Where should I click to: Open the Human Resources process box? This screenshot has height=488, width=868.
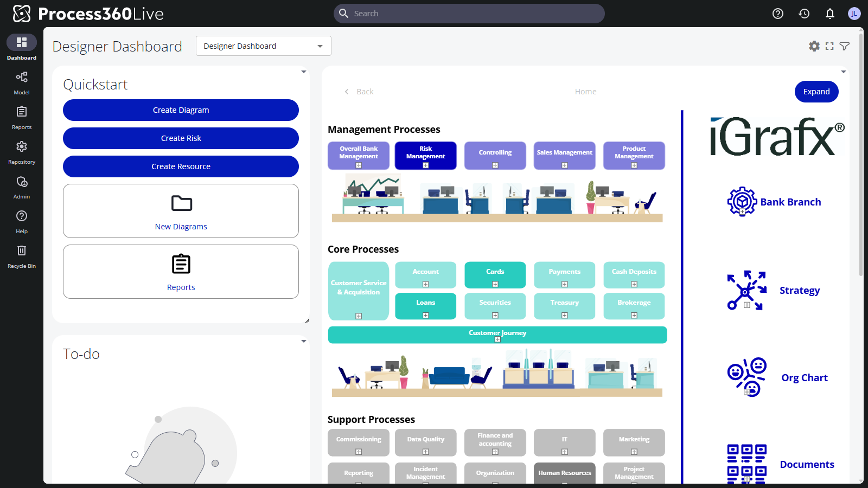click(565, 473)
